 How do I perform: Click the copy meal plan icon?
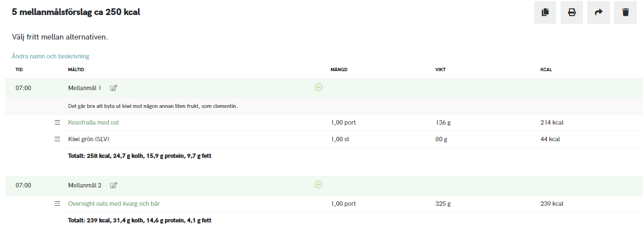click(x=545, y=12)
